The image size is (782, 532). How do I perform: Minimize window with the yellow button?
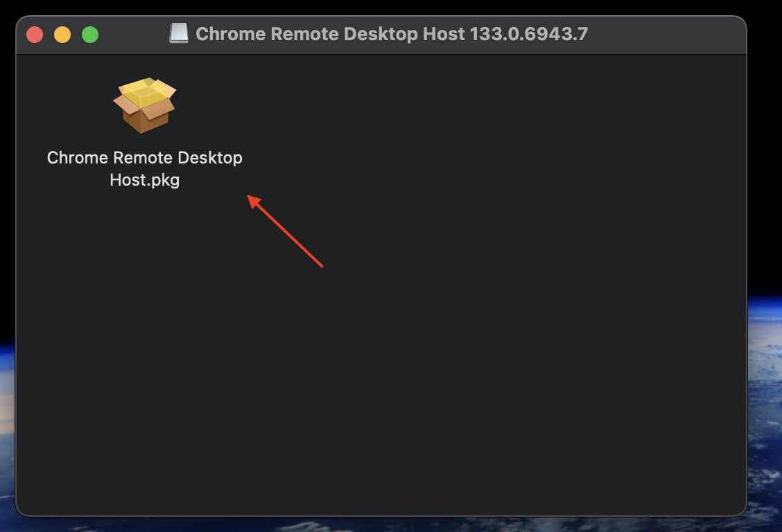[x=62, y=35]
